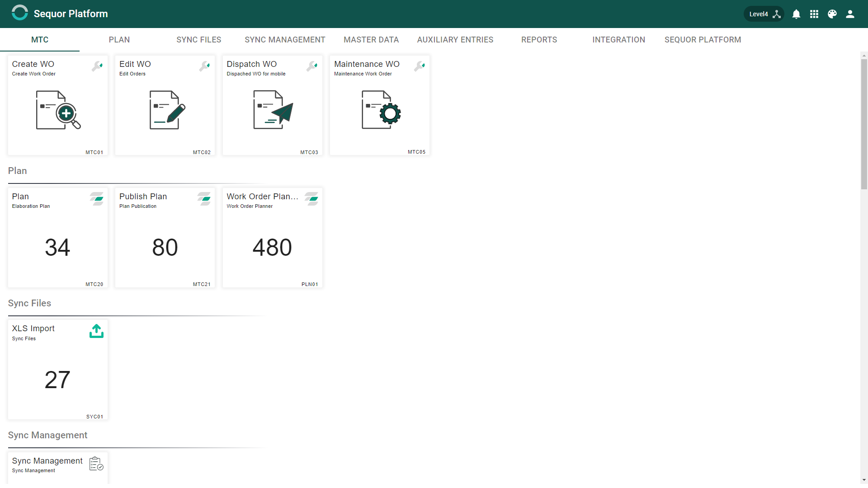Click the Create WO document-search icon
Image resolution: width=868 pixels, height=488 pixels.
tap(58, 110)
